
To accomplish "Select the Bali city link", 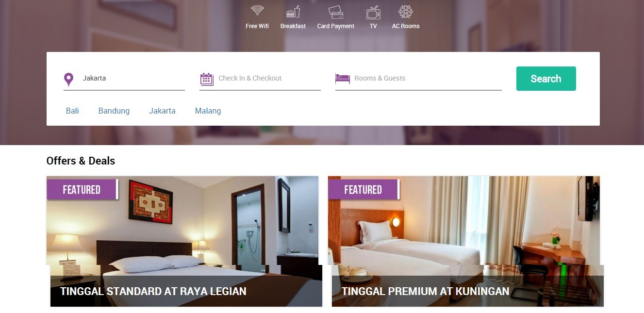I will (x=72, y=111).
